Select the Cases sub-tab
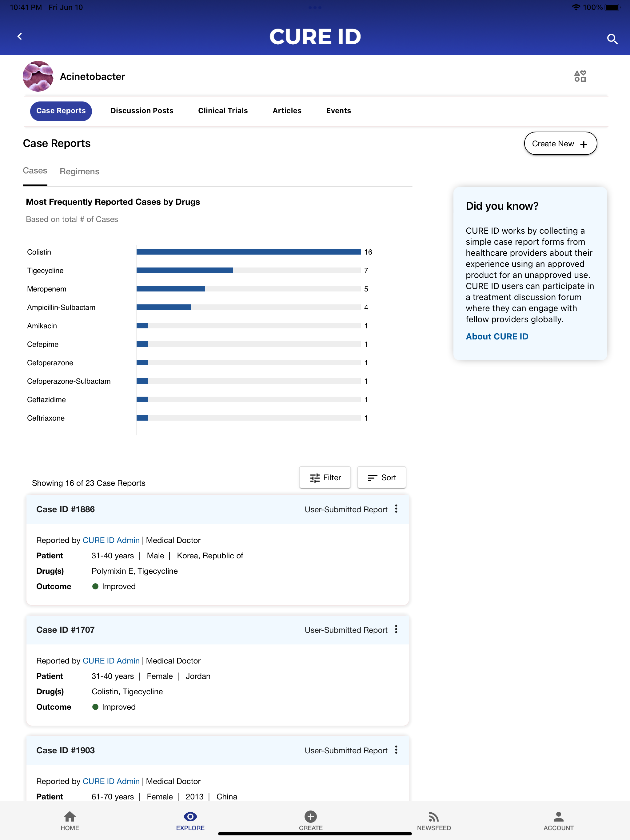This screenshot has width=630, height=840. (35, 171)
